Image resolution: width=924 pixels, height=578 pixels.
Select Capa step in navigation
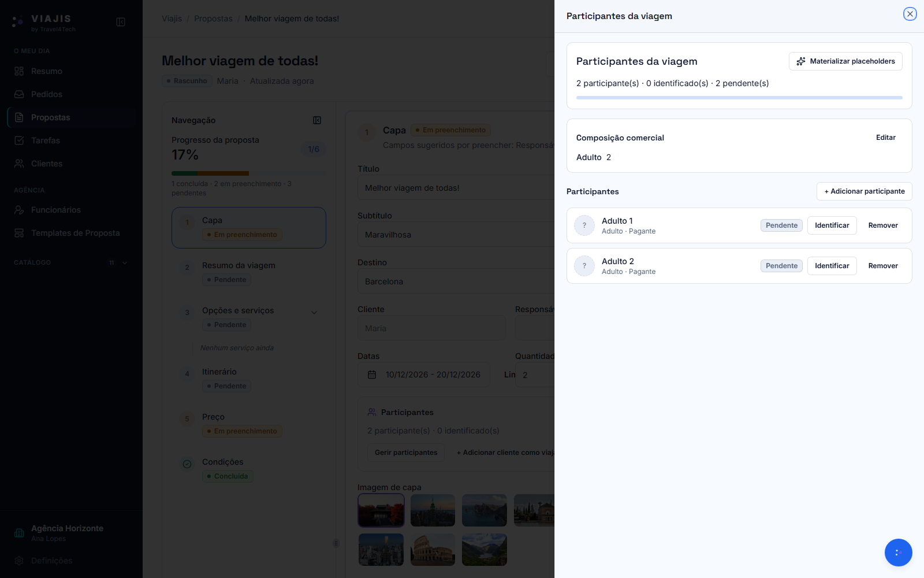(249, 228)
